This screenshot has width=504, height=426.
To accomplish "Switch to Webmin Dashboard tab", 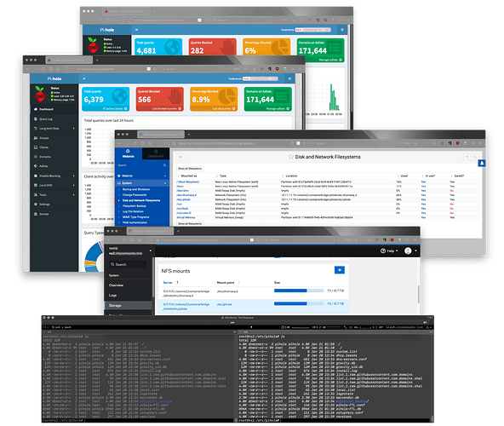I will [x=156, y=154].
